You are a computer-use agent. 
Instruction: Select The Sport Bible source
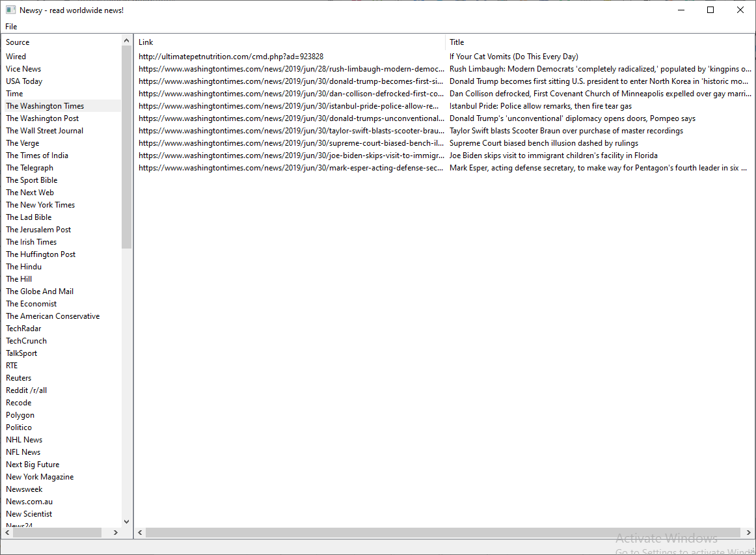pyautogui.click(x=31, y=180)
